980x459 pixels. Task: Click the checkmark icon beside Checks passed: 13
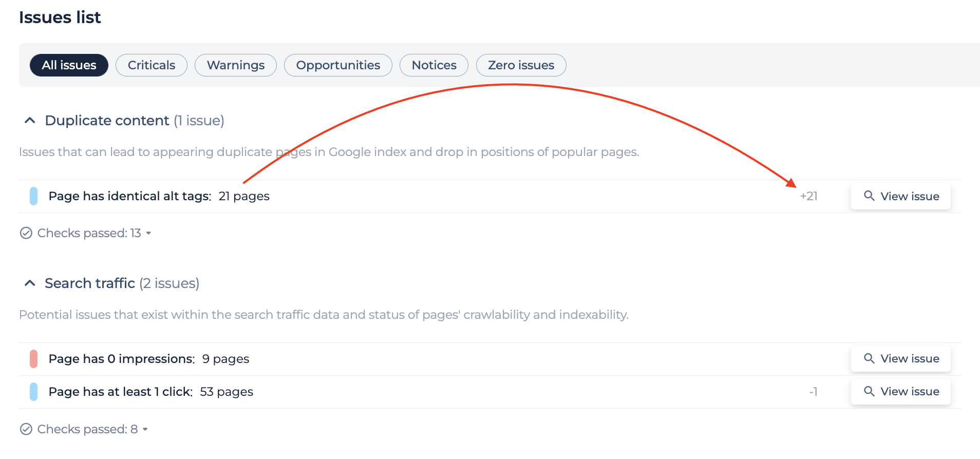click(26, 233)
